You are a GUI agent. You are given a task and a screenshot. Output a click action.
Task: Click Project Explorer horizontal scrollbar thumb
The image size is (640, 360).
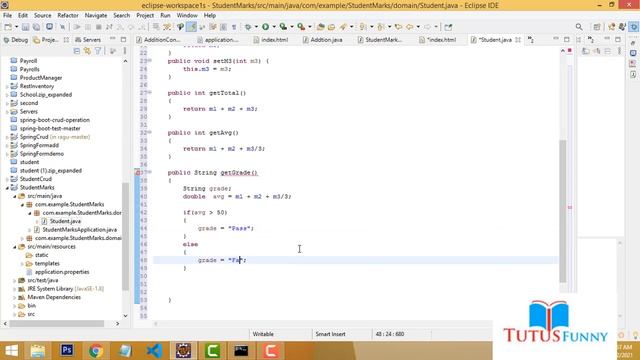pyautogui.click(x=57, y=323)
